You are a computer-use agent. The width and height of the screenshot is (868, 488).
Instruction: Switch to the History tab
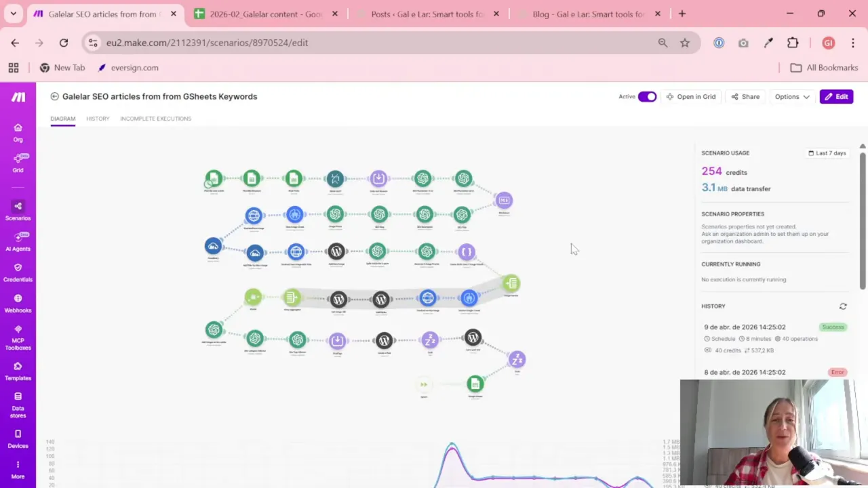click(98, 119)
